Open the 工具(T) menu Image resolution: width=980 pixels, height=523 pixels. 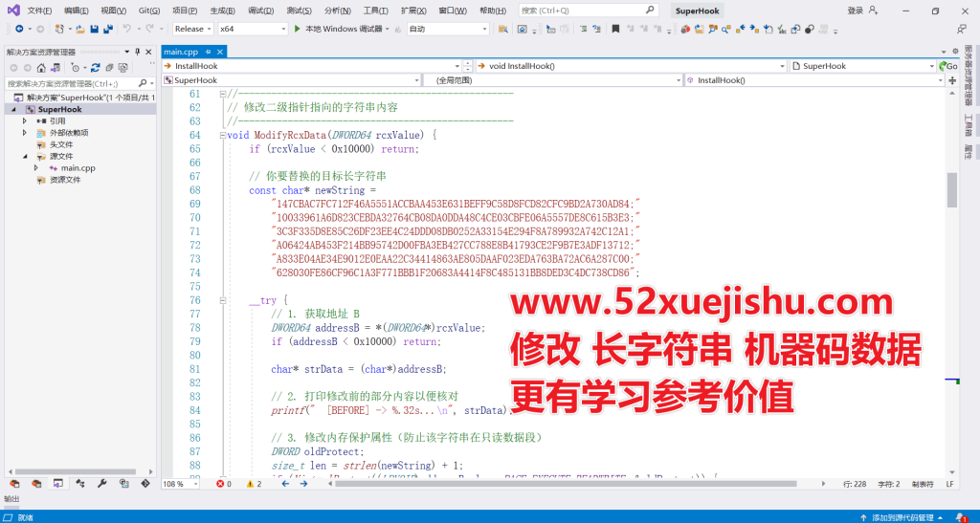375,11
